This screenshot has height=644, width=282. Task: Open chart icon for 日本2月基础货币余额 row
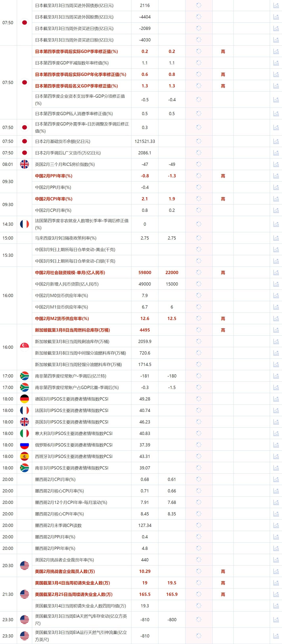click(x=276, y=141)
